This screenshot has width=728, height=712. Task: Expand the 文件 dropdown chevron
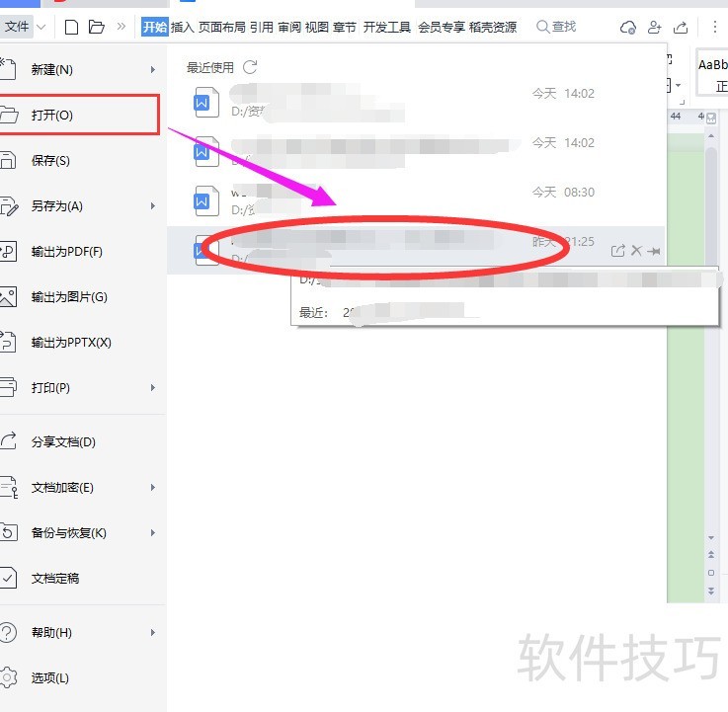(41, 28)
